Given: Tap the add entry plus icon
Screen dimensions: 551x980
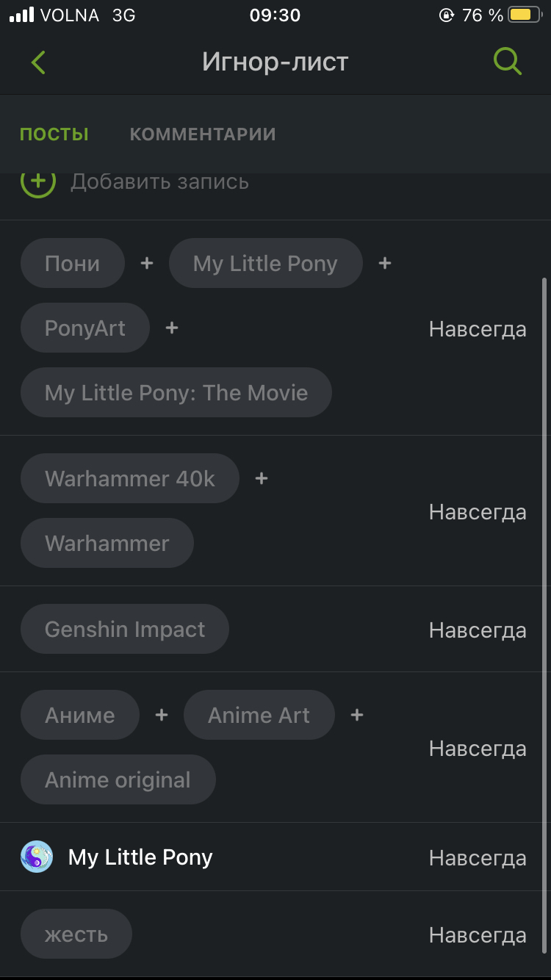Looking at the screenshot, I should [38, 182].
